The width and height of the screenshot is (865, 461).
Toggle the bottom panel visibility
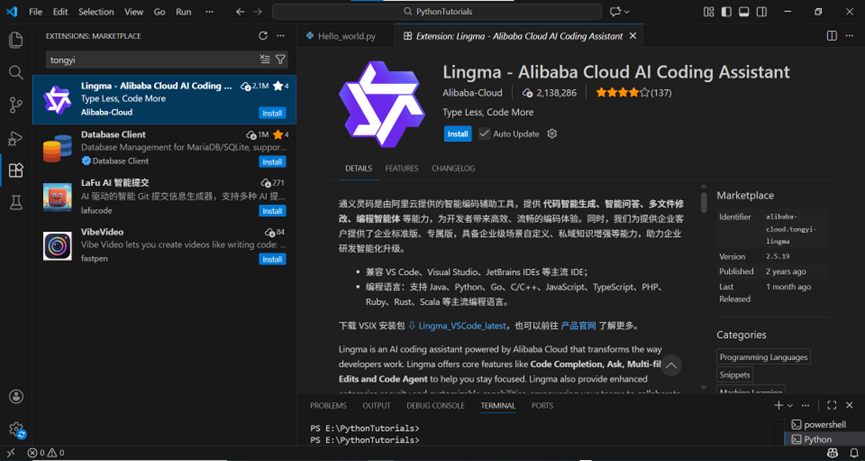pos(744,12)
